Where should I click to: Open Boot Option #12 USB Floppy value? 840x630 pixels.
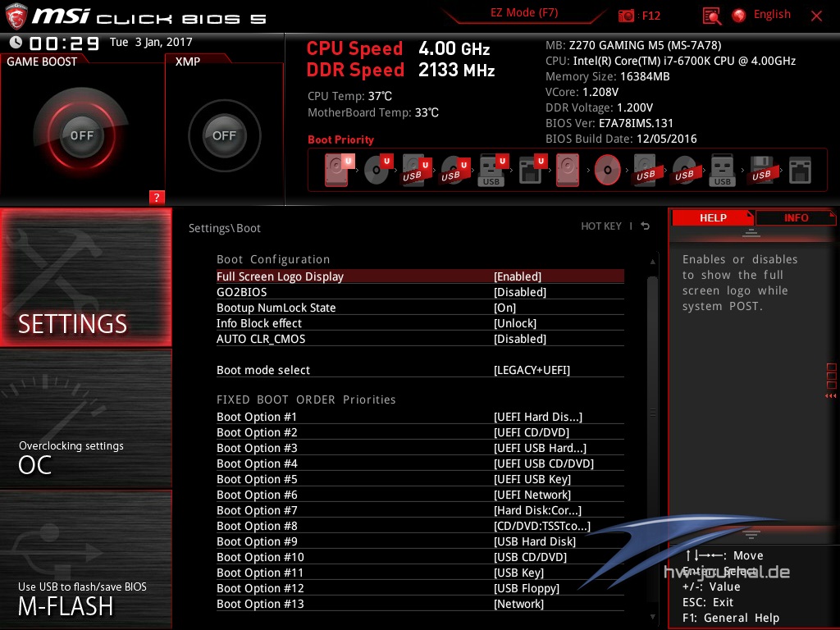point(527,587)
